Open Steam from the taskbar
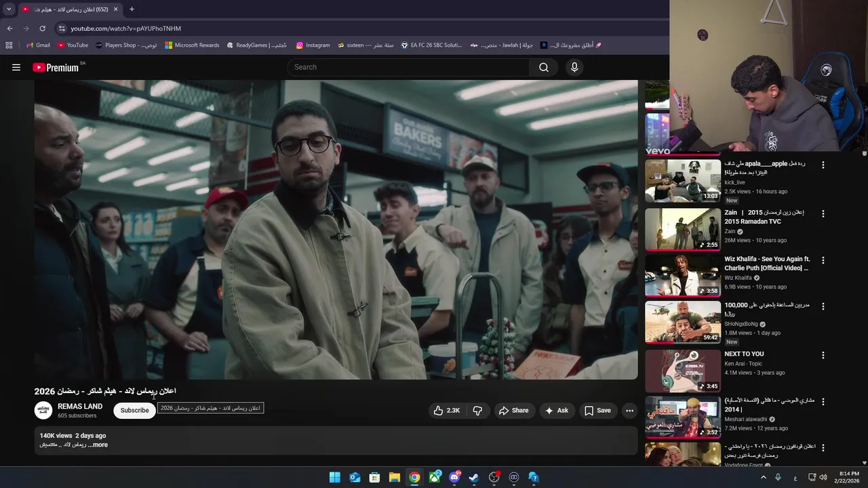The image size is (868, 488). coord(474,477)
